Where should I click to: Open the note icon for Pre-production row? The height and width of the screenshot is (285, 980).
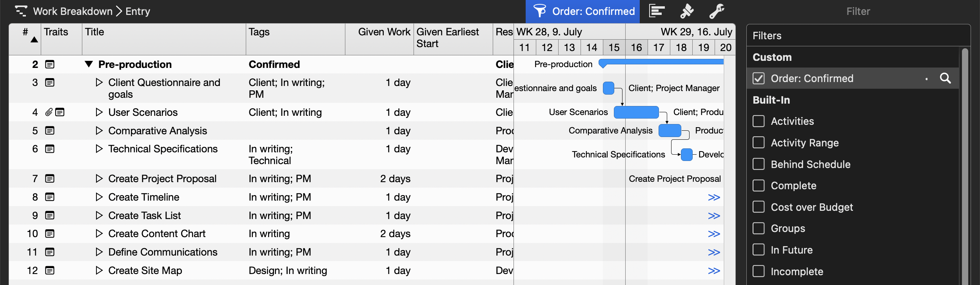50,64
